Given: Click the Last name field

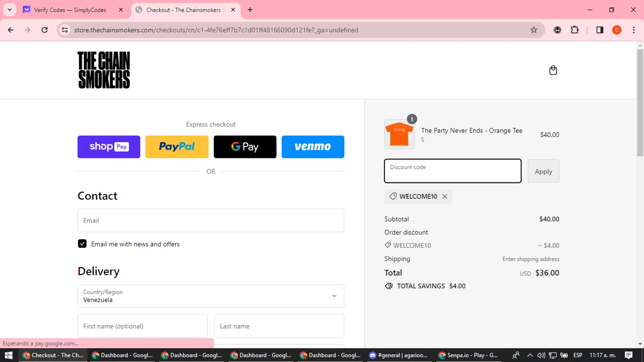Looking at the screenshot, I should pyautogui.click(x=279, y=326).
